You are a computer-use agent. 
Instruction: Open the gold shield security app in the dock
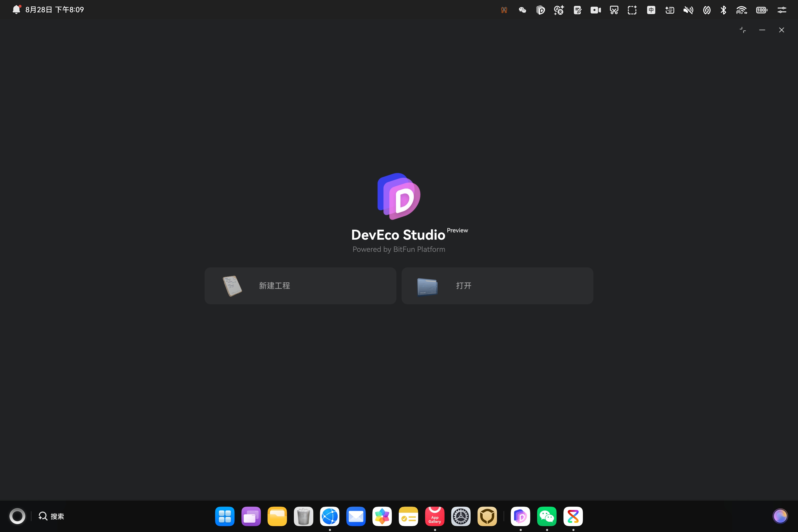click(x=487, y=516)
